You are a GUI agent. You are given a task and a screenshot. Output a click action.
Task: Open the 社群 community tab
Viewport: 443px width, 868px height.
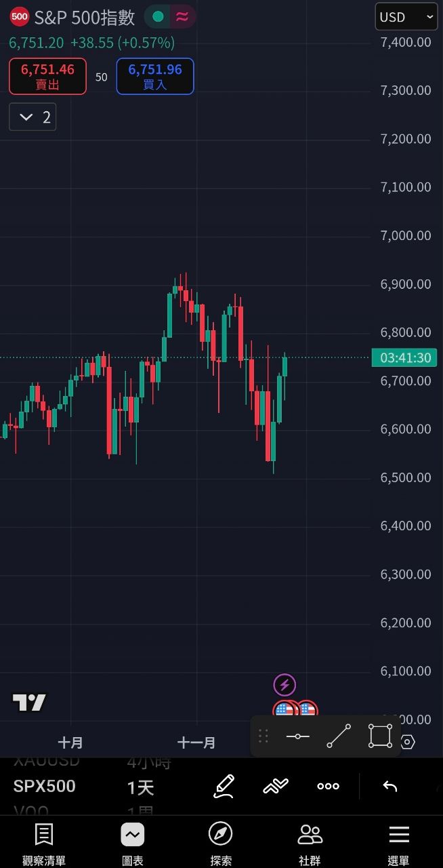coord(310,844)
